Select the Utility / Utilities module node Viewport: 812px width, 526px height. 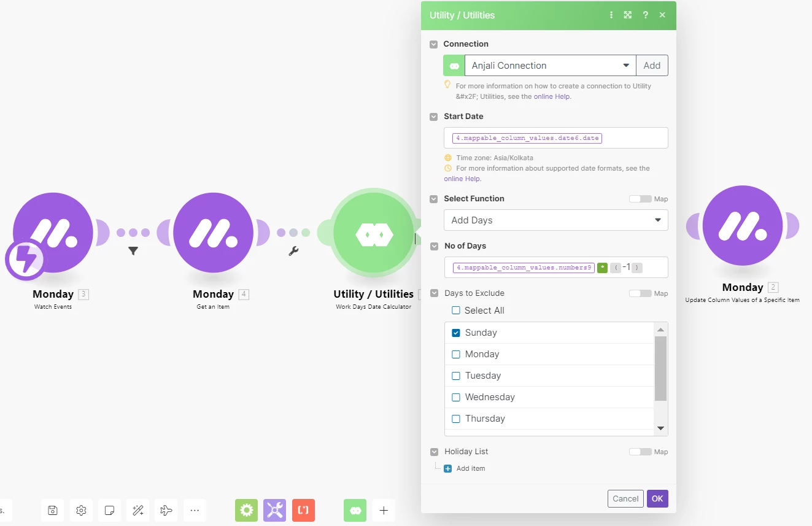[x=374, y=234]
